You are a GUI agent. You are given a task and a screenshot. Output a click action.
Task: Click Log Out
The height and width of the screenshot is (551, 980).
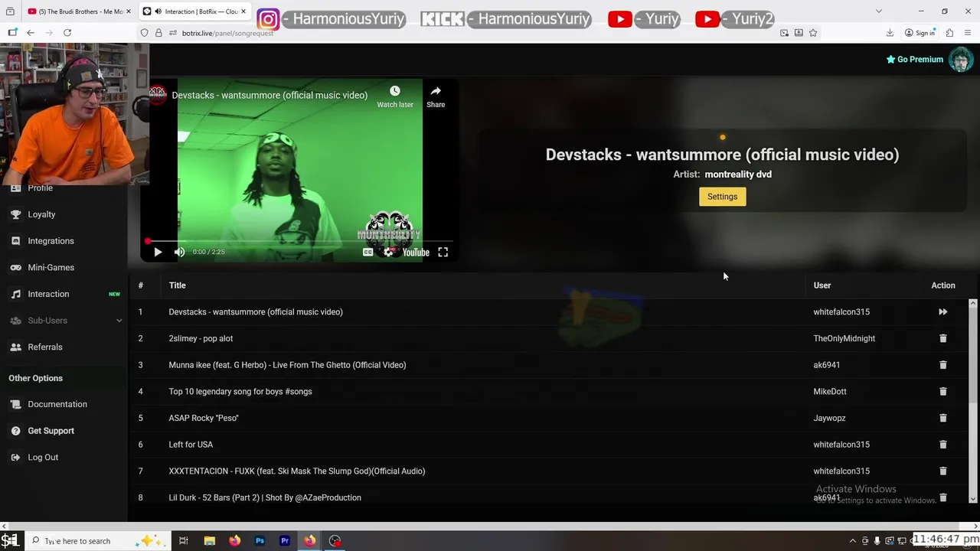pos(43,457)
